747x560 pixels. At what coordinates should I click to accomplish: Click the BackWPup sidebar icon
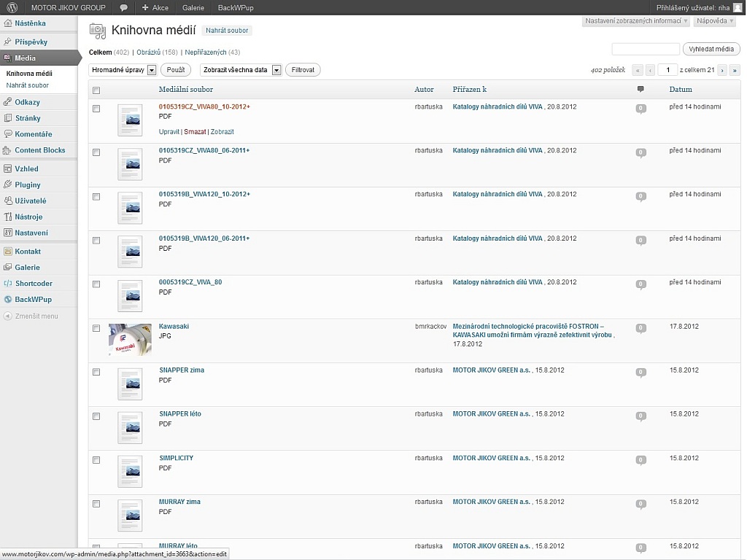(8, 300)
